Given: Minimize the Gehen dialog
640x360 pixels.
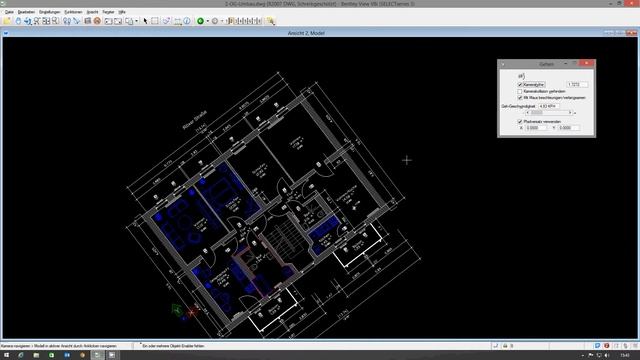Looking at the screenshot, I should pos(565,63).
